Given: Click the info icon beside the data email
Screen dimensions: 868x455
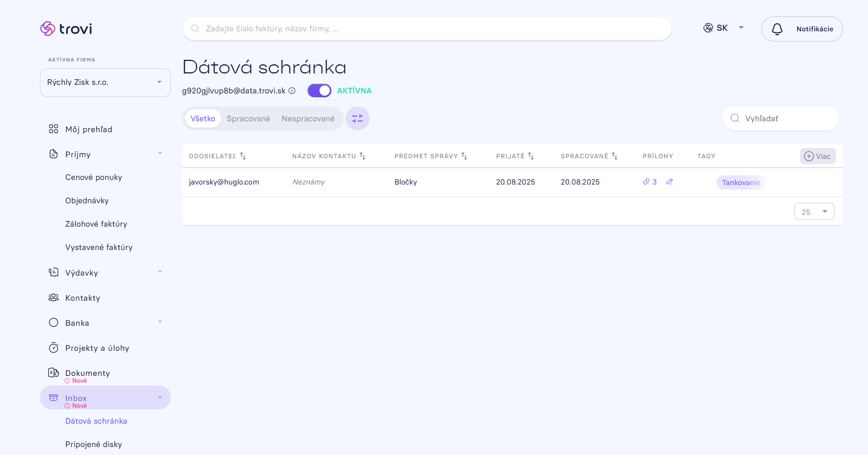Looking at the screenshot, I should coord(292,91).
